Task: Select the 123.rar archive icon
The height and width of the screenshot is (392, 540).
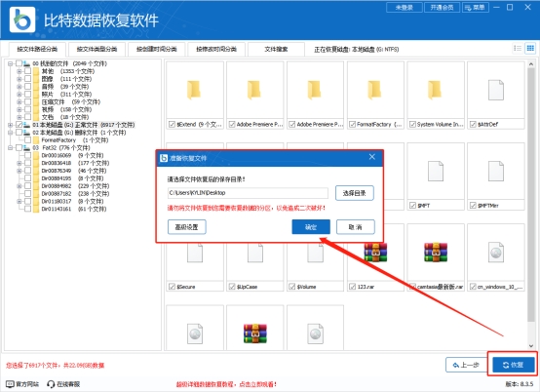Action: point(375,253)
